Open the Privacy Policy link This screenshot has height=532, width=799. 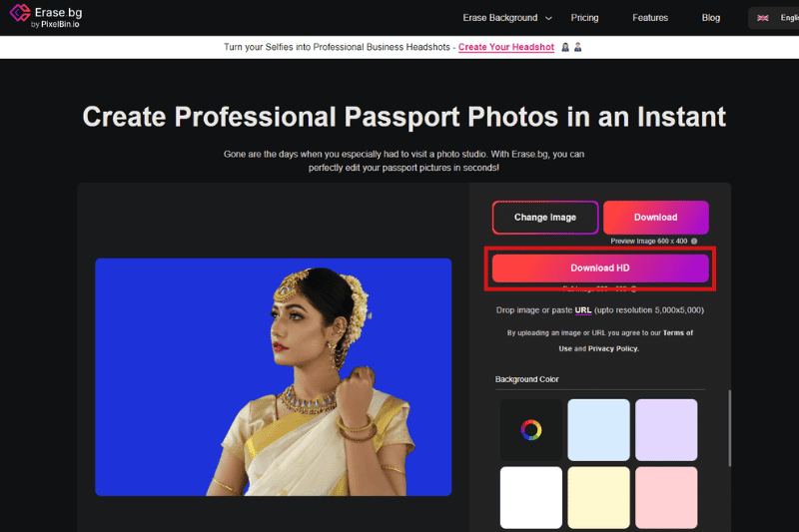(x=613, y=348)
